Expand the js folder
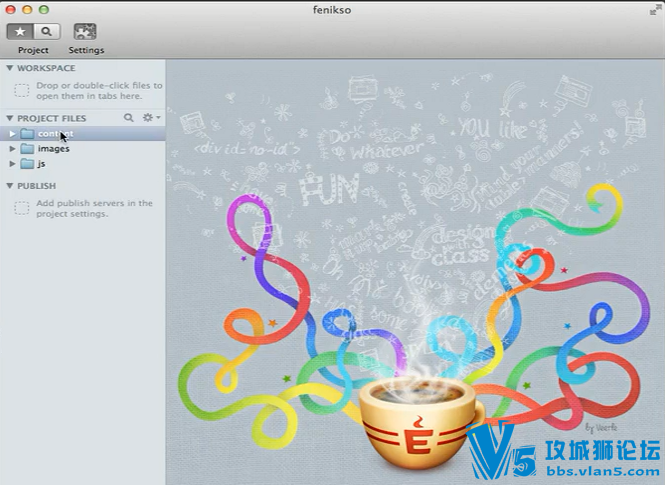Screen dimensions: 665x485 (x=12, y=164)
